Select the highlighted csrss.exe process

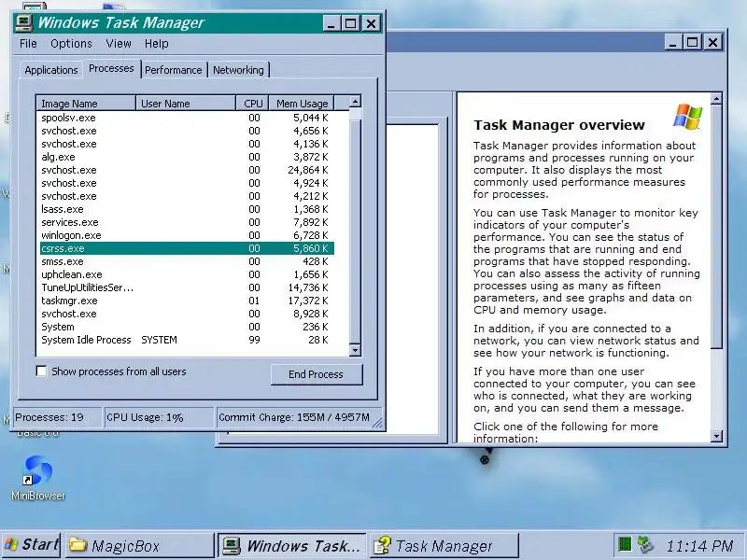pos(187,248)
